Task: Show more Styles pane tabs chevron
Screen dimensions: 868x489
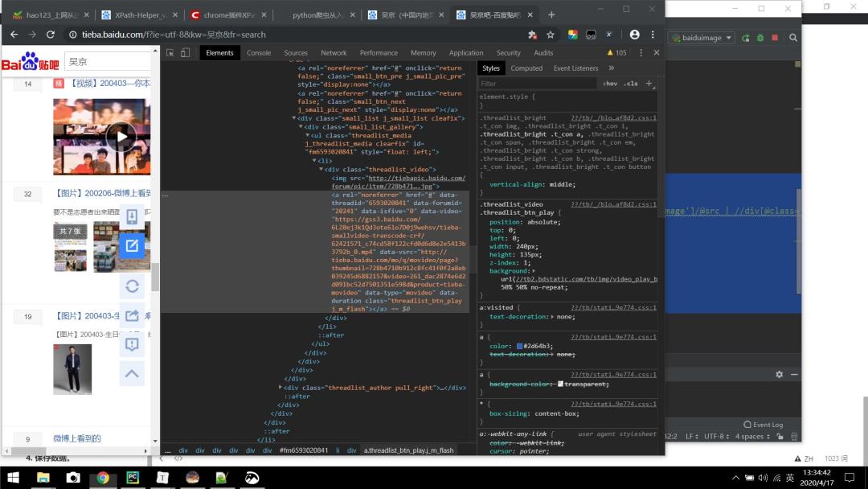Action: pos(611,68)
